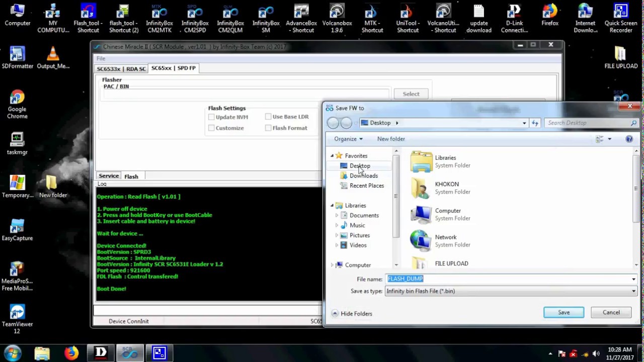644x362 pixels.
Task: Launch flash_tool - Shortcut (2) icon
Action: [124, 19]
